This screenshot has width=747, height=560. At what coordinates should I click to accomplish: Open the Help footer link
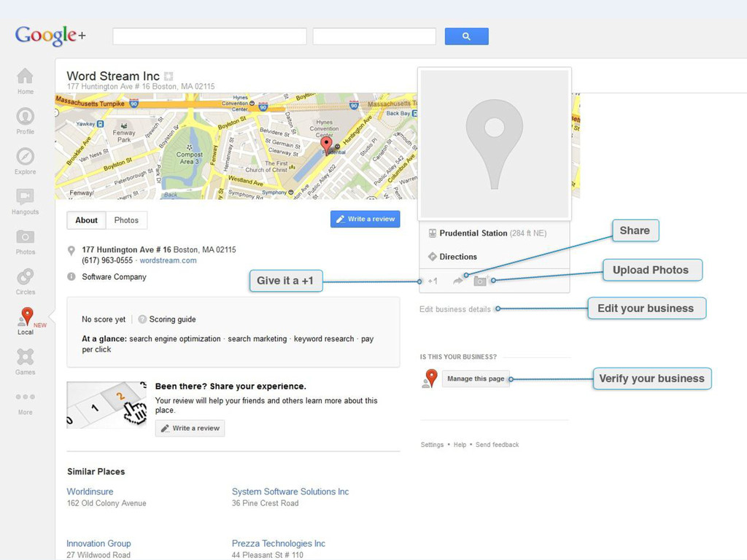(460, 445)
